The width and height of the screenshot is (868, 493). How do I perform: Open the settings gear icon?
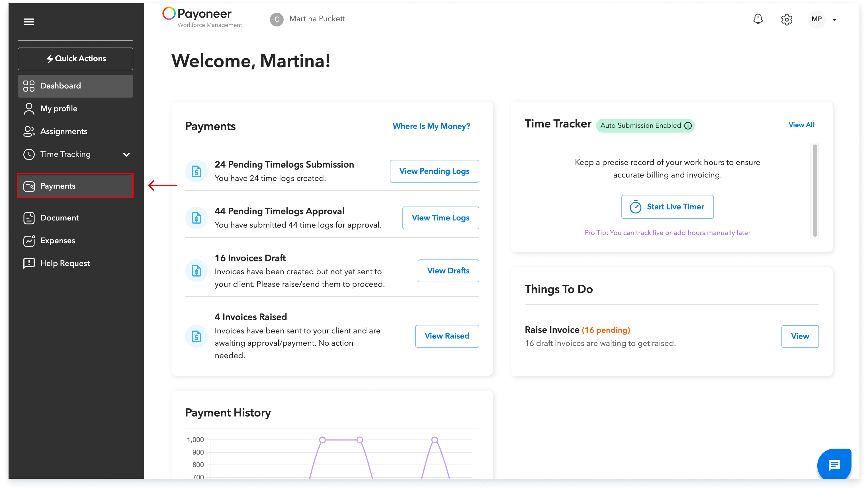coord(787,19)
